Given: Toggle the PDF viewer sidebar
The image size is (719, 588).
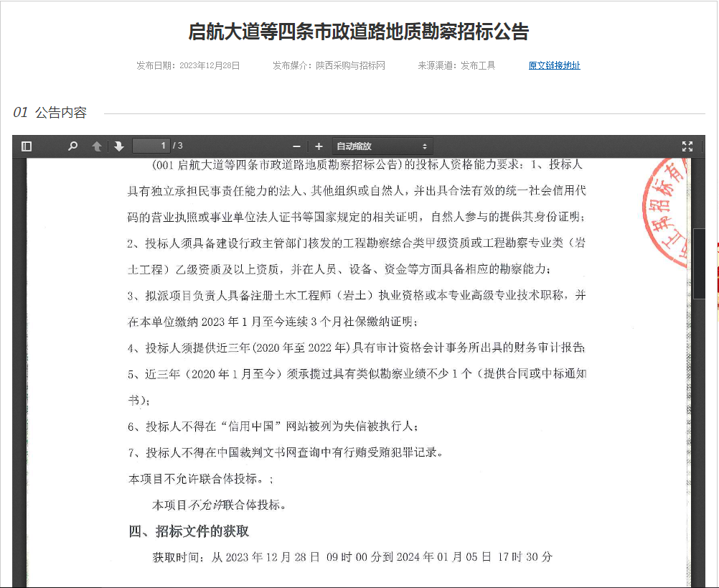Looking at the screenshot, I should pos(27,146).
